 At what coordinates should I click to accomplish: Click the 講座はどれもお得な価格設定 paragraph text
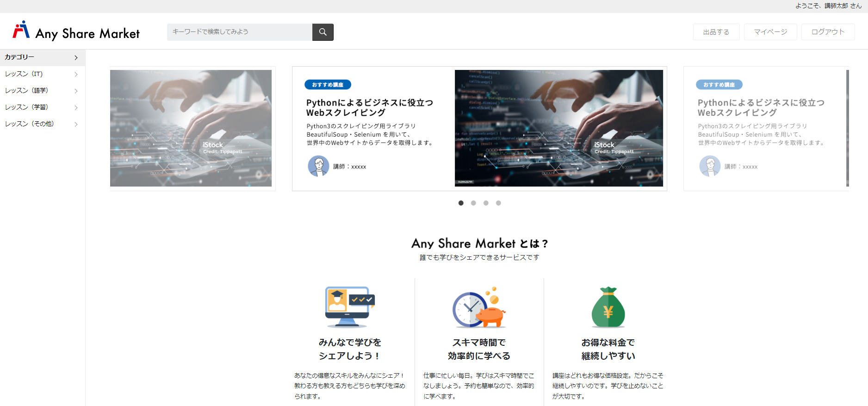tap(608, 386)
